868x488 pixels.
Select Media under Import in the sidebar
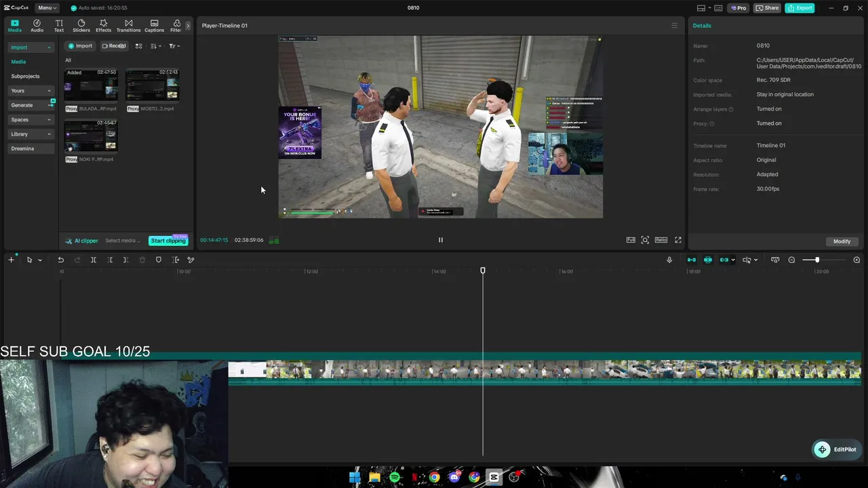[x=18, y=62]
